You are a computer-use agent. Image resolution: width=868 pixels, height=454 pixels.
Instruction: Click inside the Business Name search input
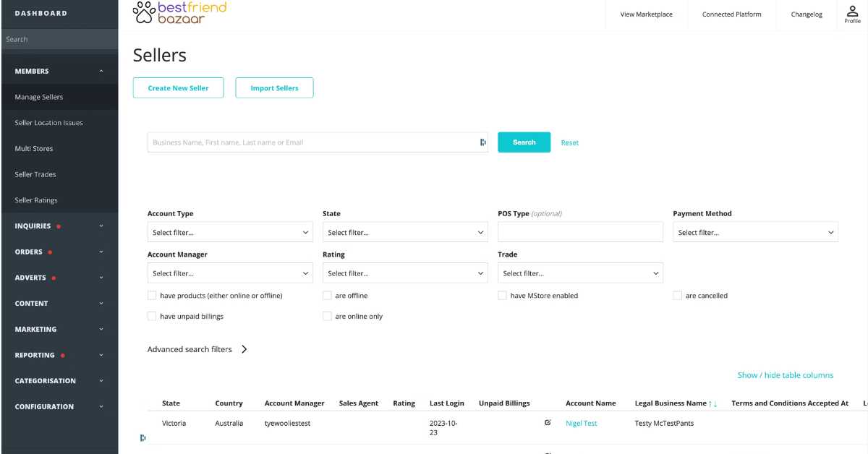point(311,142)
